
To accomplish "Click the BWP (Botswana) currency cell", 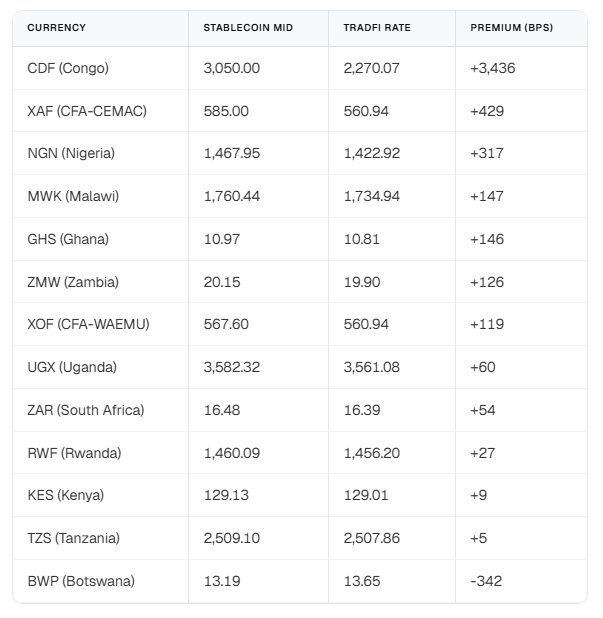I will point(81,581).
